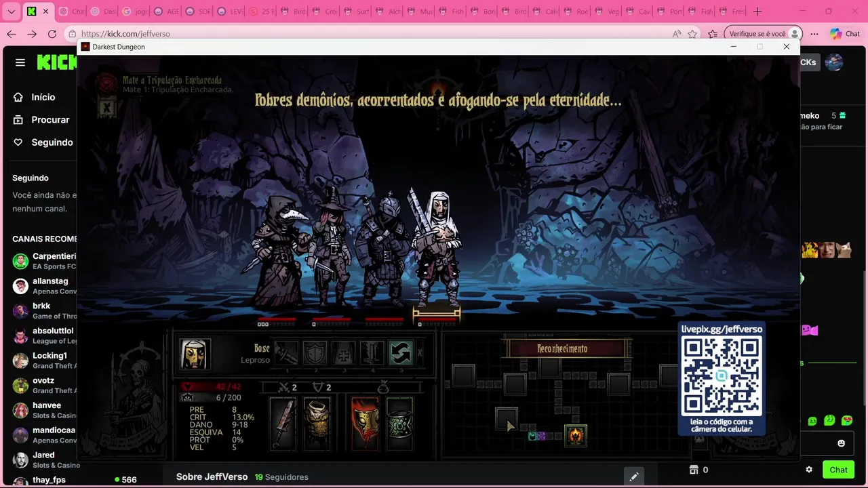Viewport: 868px width, 488px height.
Task: Click the user avatar in Kick header
Action: [x=834, y=62]
